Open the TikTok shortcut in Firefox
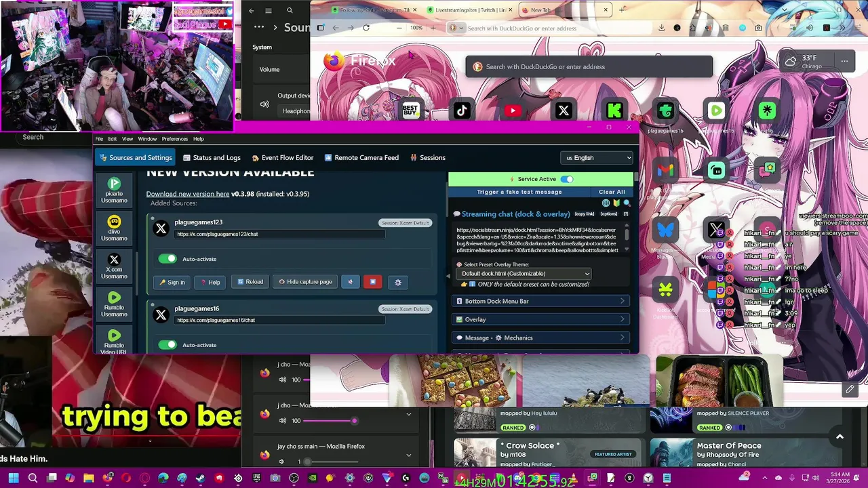 coord(462,110)
